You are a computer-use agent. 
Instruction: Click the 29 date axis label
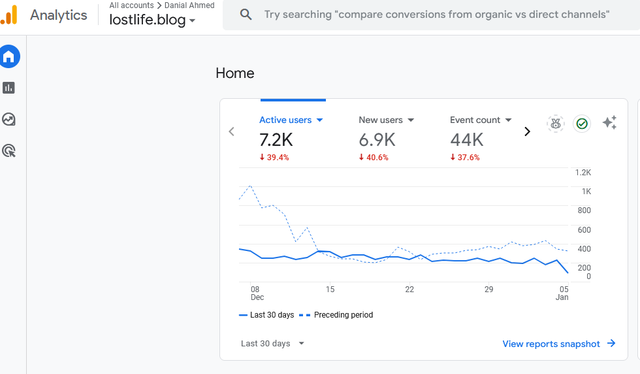pos(489,289)
